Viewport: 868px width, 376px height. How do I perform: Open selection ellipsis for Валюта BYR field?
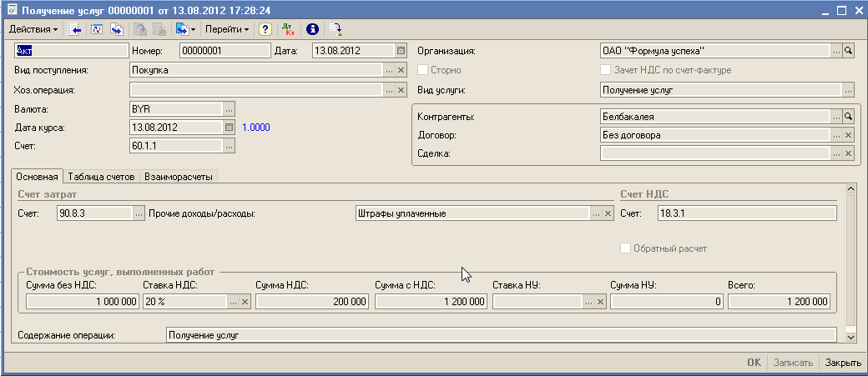(230, 108)
